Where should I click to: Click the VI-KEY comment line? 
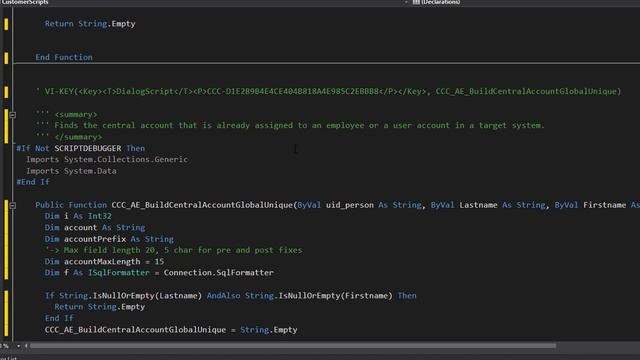click(x=328, y=91)
